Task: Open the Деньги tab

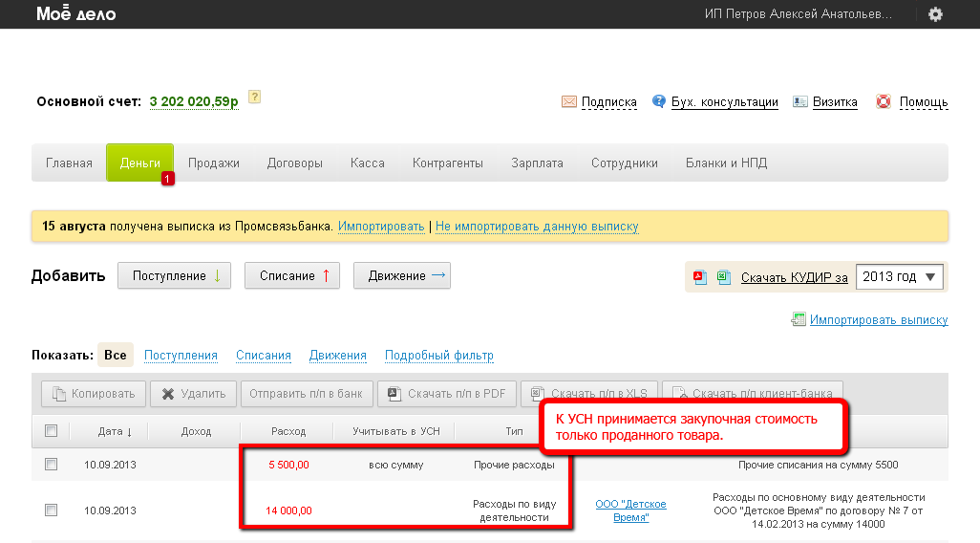Action: tap(140, 163)
